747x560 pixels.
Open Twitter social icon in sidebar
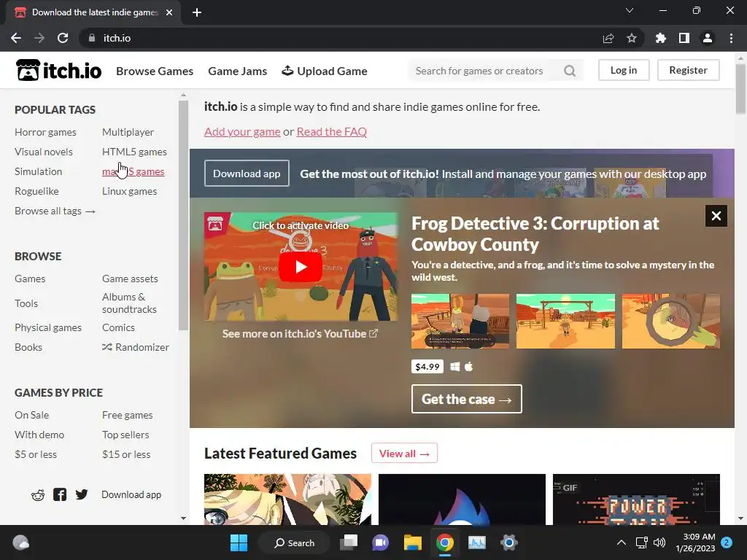pyautogui.click(x=82, y=495)
